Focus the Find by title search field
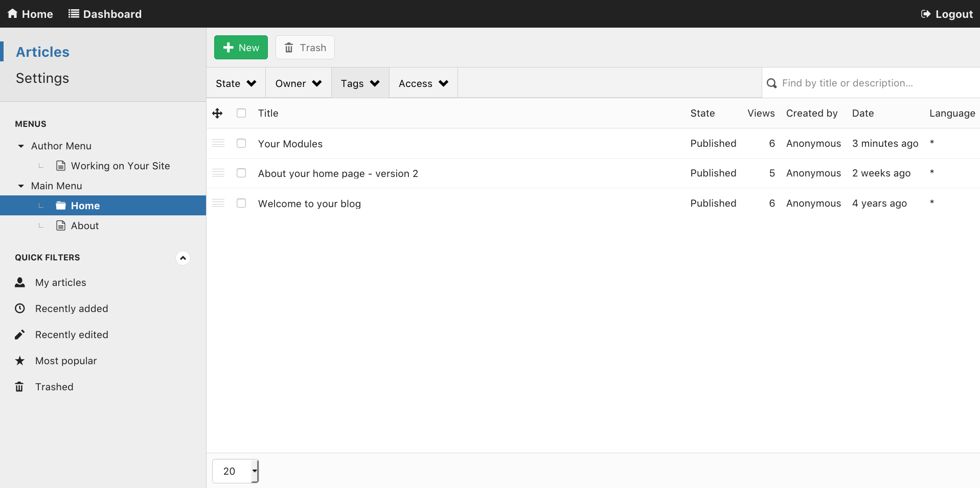 tap(874, 83)
